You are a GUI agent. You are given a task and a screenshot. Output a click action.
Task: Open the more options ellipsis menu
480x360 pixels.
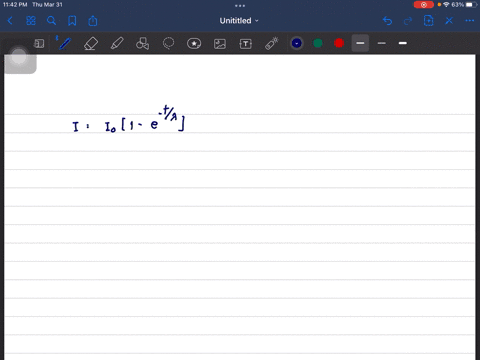pos(470,21)
